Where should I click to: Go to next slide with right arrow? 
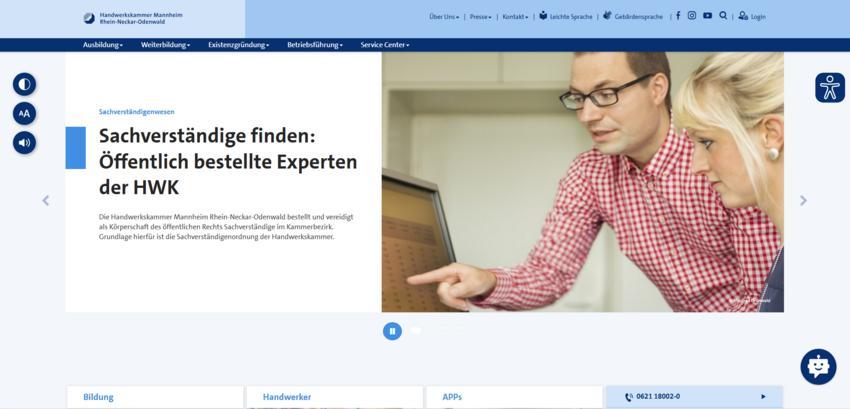tap(803, 201)
